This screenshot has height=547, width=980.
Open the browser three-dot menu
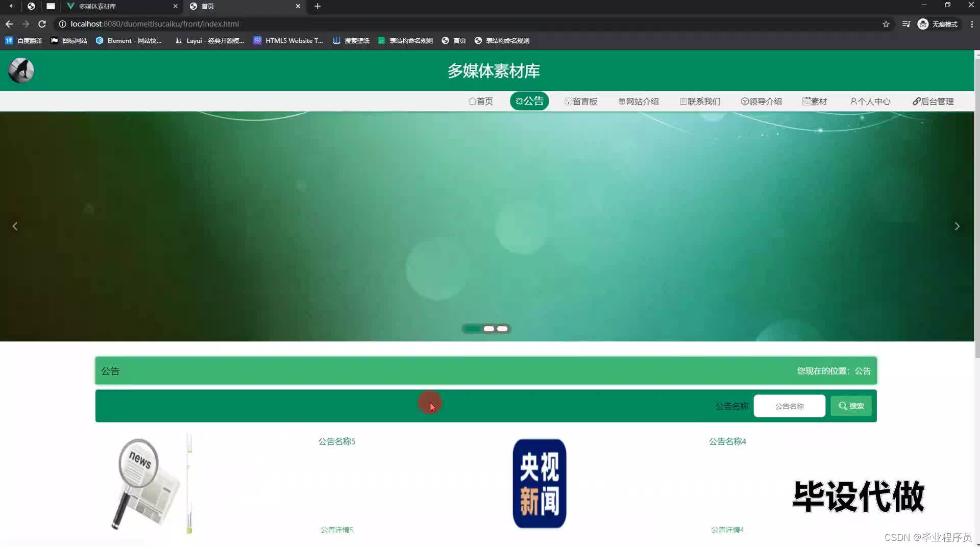pos(972,24)
